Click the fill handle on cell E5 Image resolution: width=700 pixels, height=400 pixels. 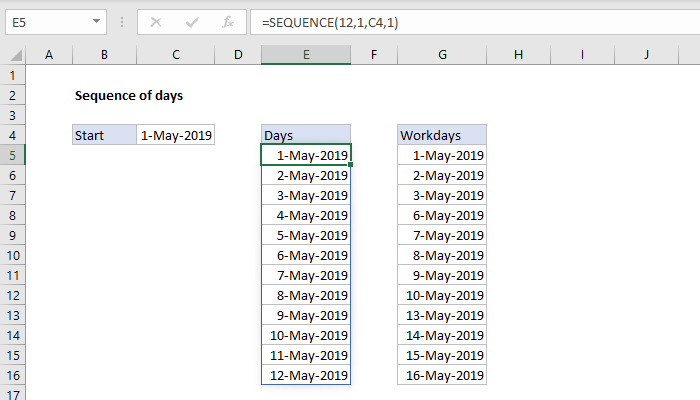point(351,164)
